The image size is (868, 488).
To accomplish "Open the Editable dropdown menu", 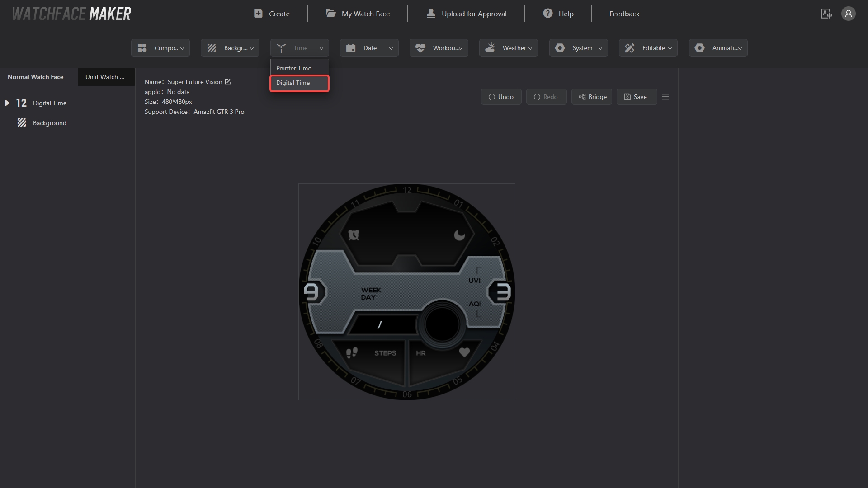I will (x=648, y=48).
